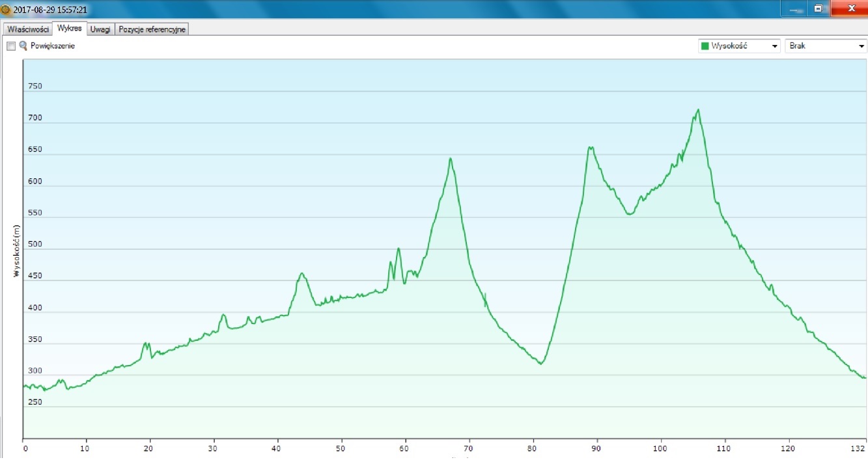Minimize the track details window
868x460 pixels.
[x=795, y=8]
